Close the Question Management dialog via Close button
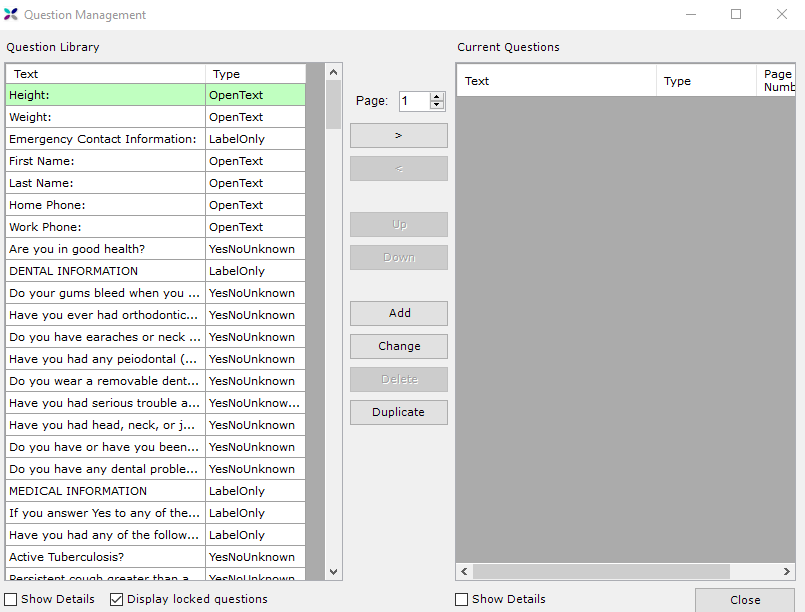The height and width of the screenshot is (612, 805). [744, 600]
